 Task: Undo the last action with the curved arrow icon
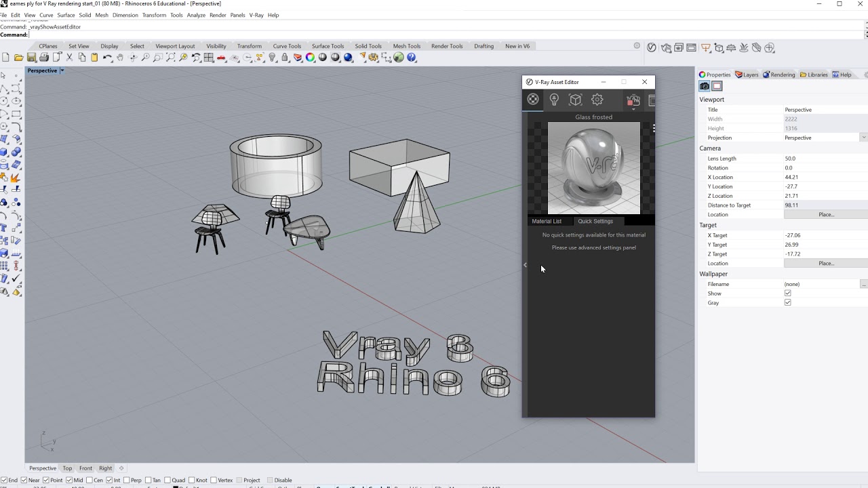click(107, 58)
